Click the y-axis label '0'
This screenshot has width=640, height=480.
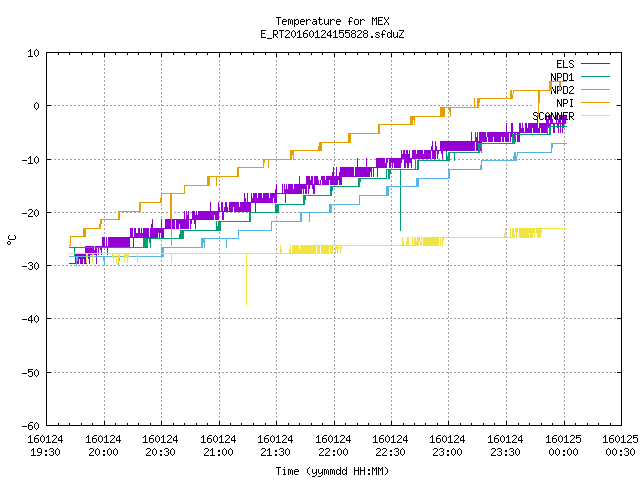point(37,106)
